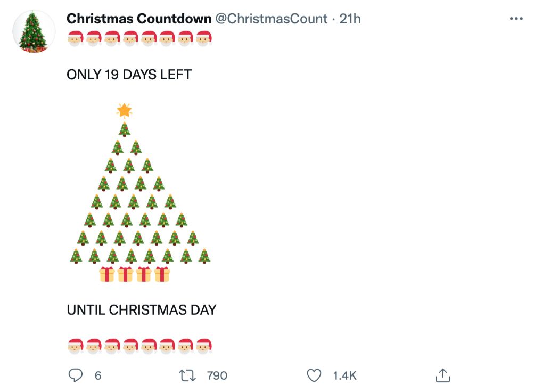Open the share tweet icon

[x=442, y=375]
